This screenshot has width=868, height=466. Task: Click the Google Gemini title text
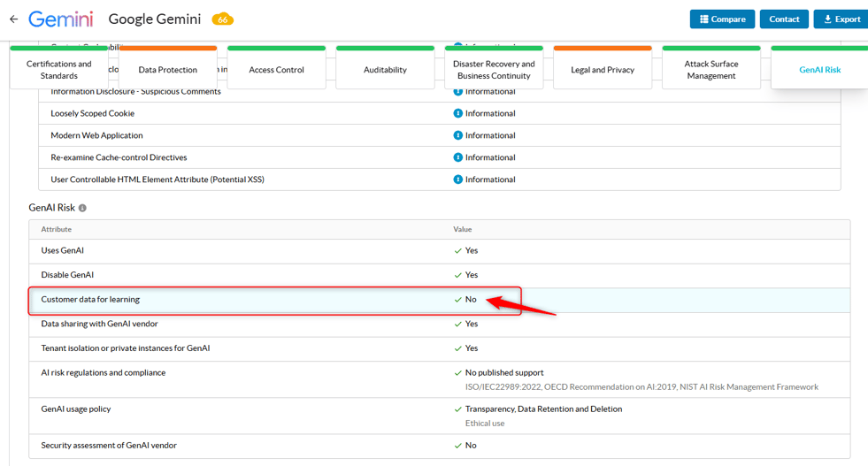pyautogui.click(x=155, y=19)
